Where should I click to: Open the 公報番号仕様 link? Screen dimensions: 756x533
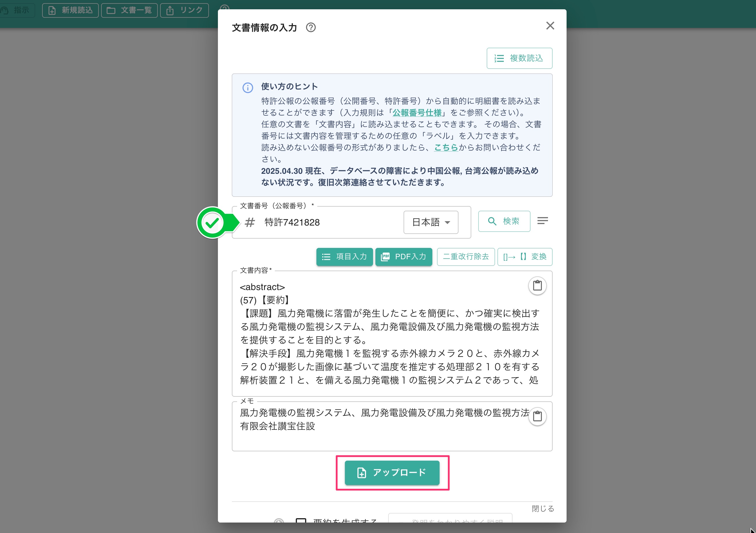417,113
